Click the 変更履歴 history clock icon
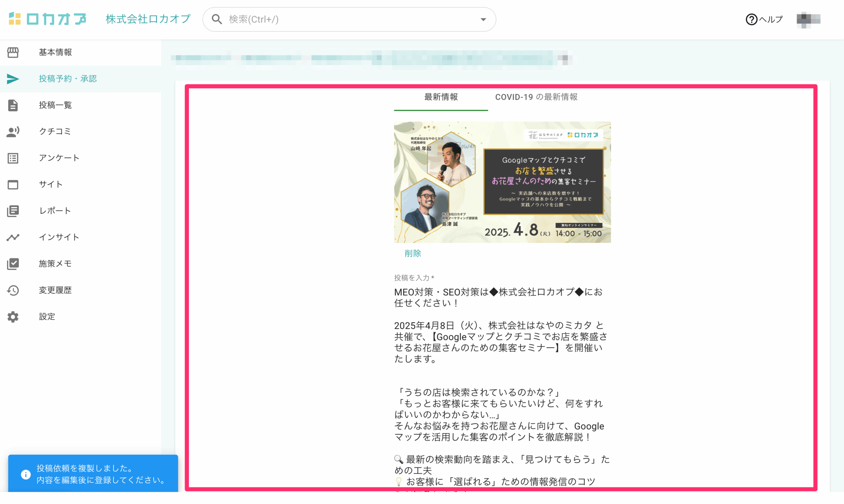This screenshot has height=504, width=844. pos(13,291)
